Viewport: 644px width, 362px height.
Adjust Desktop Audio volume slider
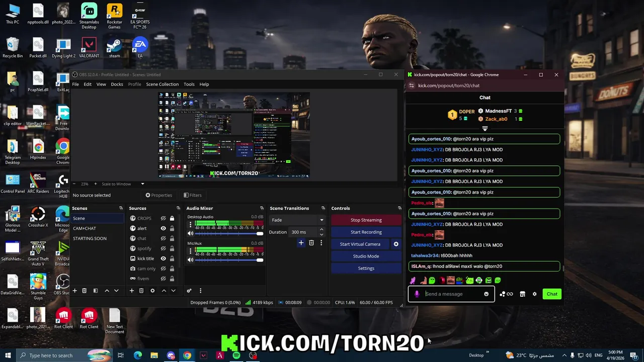click(229, 234)
